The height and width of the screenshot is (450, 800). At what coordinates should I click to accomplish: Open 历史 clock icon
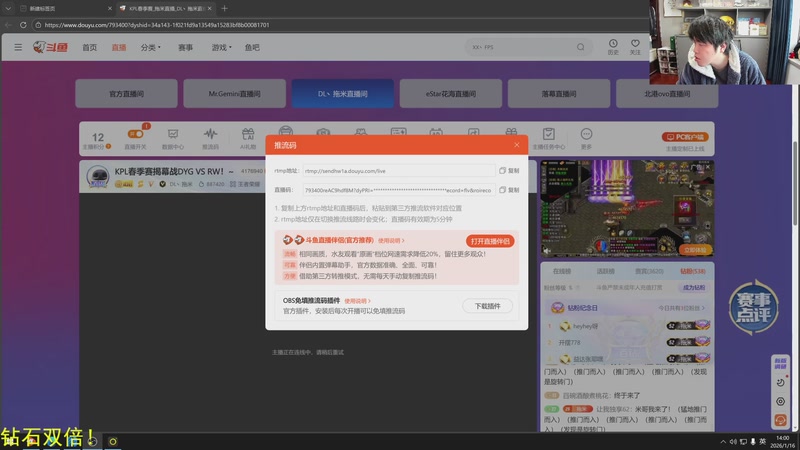[x=613, y=47]
